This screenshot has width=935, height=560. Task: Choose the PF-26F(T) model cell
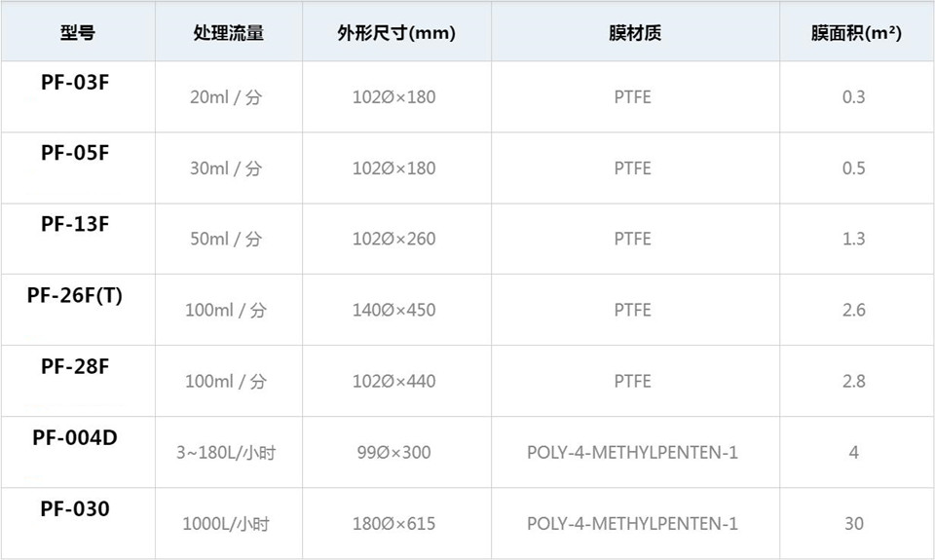point(75,295)
